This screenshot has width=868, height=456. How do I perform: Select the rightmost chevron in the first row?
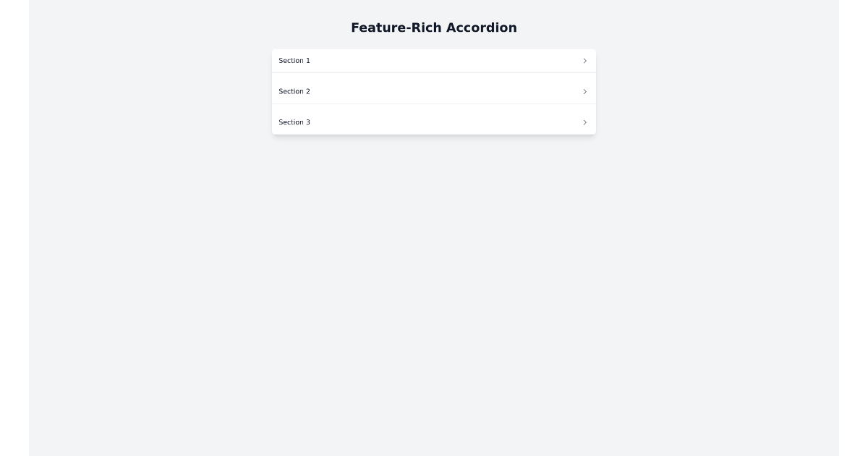[585, 61]
